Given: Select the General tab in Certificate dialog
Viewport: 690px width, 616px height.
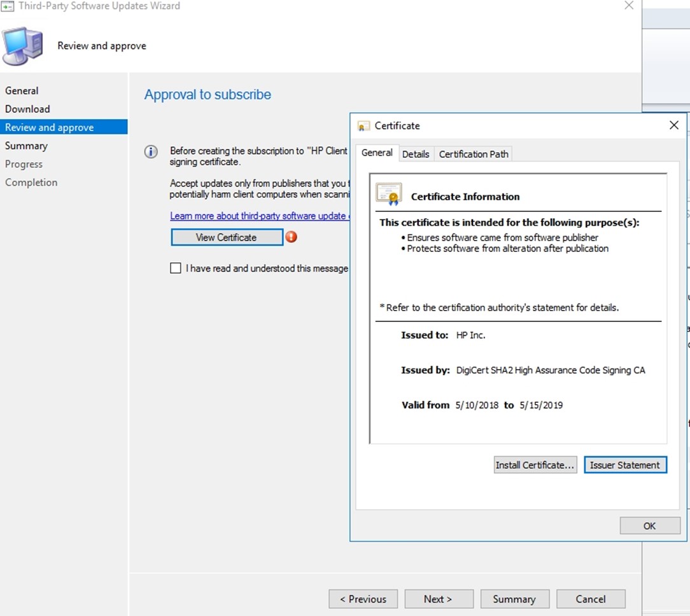Looking at the screenshot, I should tap(377, 153).
